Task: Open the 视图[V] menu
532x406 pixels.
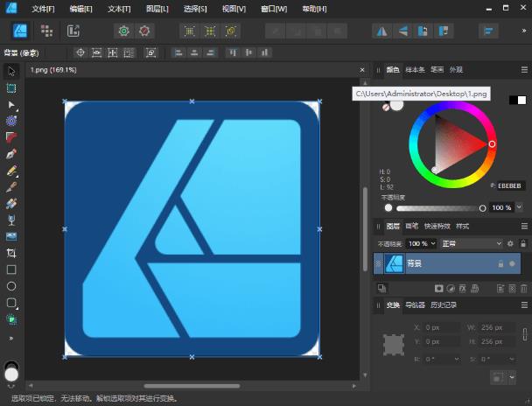Action: (234, 9)
